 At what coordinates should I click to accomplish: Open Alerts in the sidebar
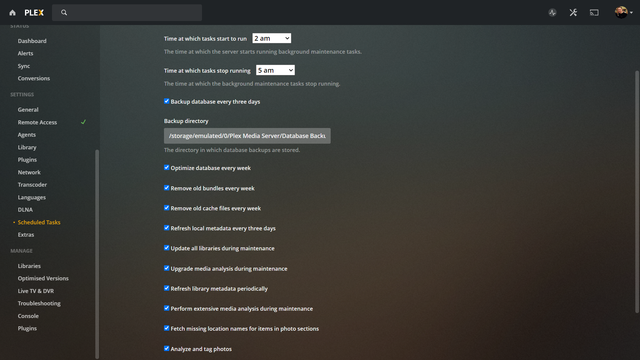(x=25, y=53)
